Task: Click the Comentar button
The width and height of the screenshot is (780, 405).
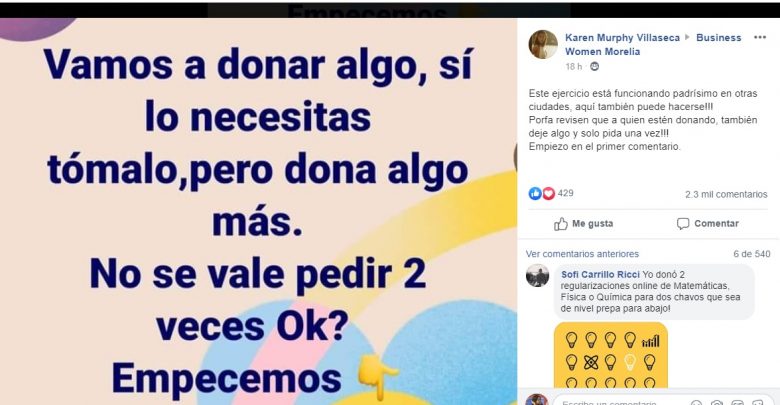Action: [x=707, y=223]
